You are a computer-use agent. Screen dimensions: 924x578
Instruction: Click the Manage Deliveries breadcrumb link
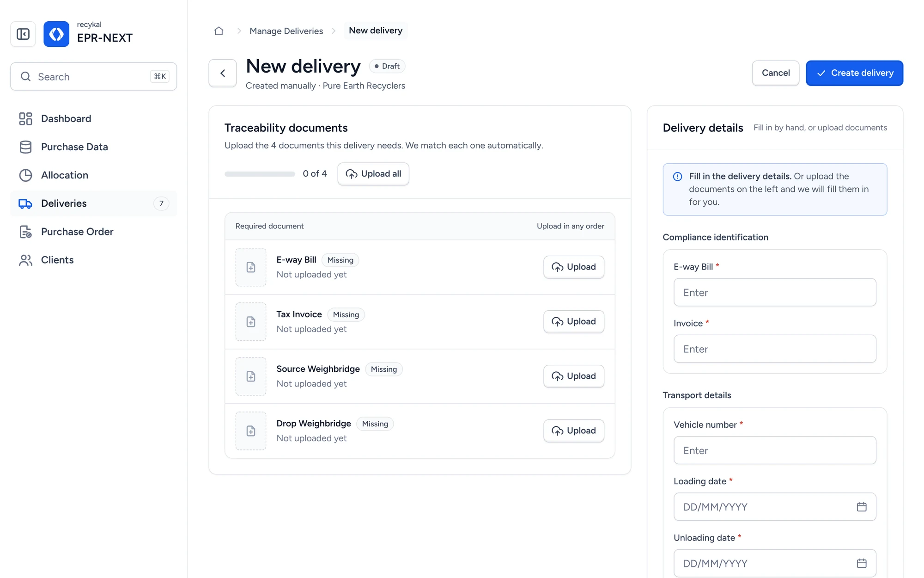tap(286, 31)
